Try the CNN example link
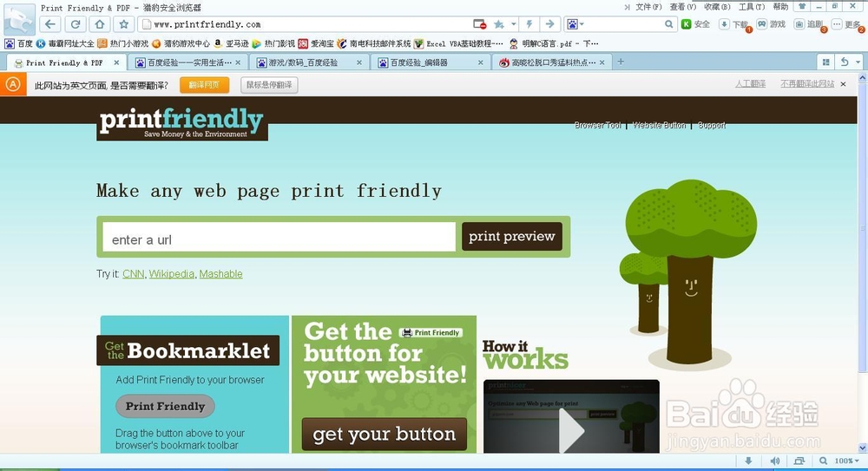 coord(134,274)
